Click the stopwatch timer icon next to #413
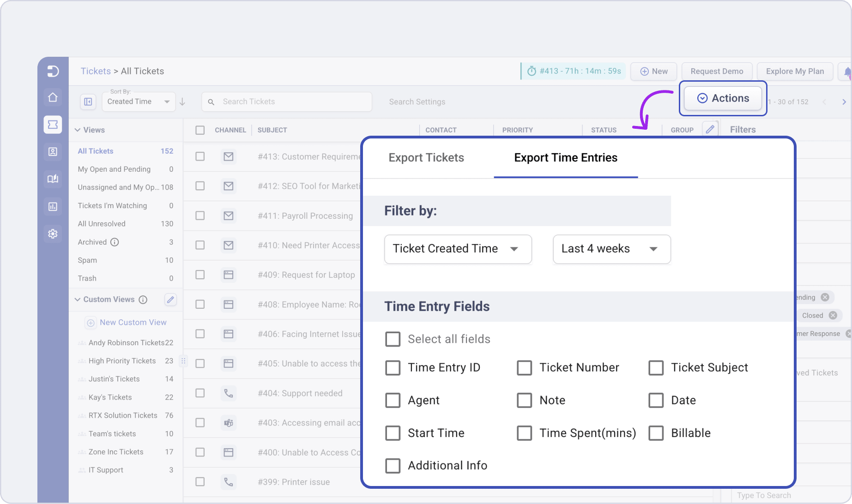This screenshot has width=852, height=504. pyautogui.click(x=532, y=71)
